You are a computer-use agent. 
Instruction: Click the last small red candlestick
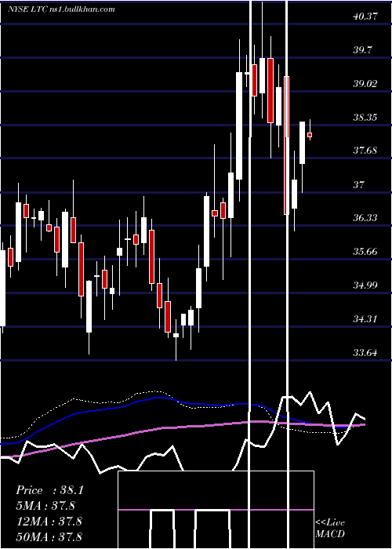(310, 135)
